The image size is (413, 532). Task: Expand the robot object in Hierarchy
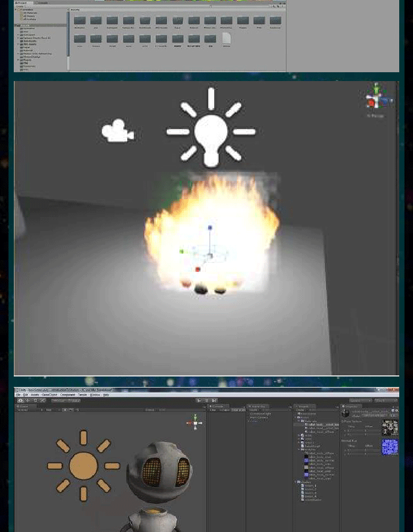(248, 421)
